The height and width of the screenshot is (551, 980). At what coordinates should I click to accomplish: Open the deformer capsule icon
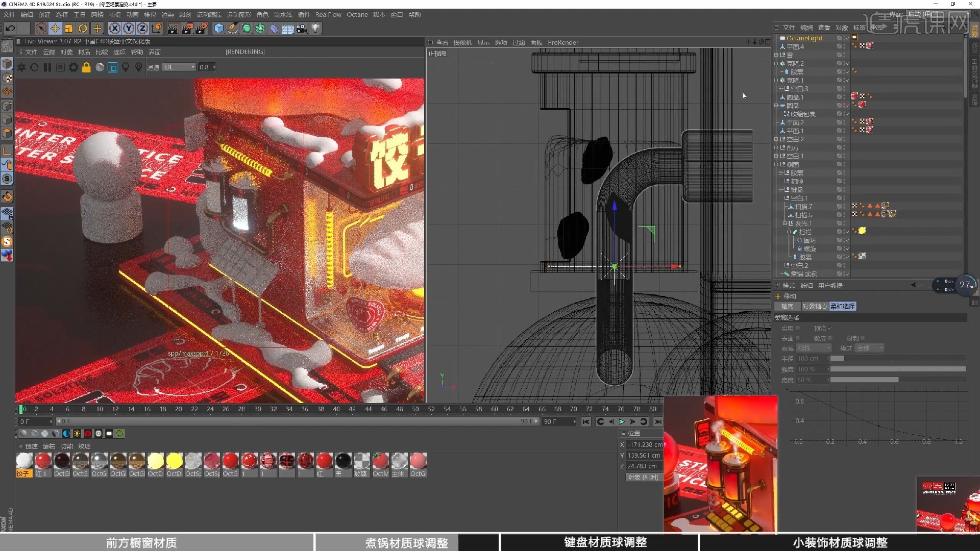click(274, 29)
